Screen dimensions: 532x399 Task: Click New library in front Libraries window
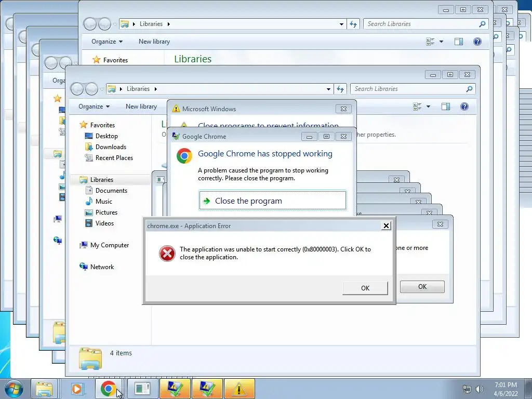[x=141, y=107]
